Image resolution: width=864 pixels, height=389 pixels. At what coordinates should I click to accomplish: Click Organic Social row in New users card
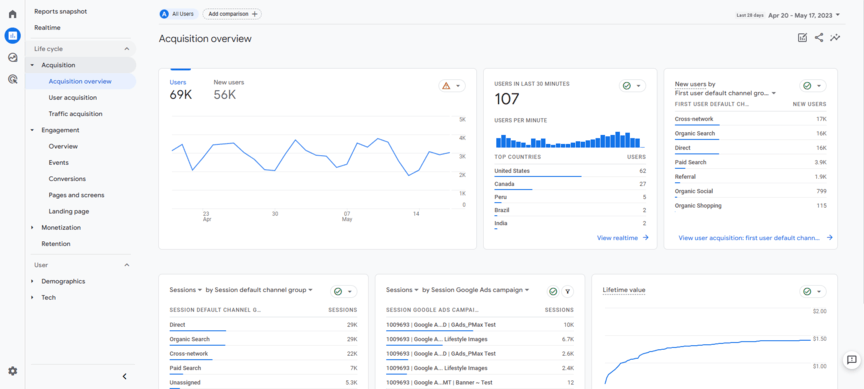pyautogui.click(x=750, y=192)
